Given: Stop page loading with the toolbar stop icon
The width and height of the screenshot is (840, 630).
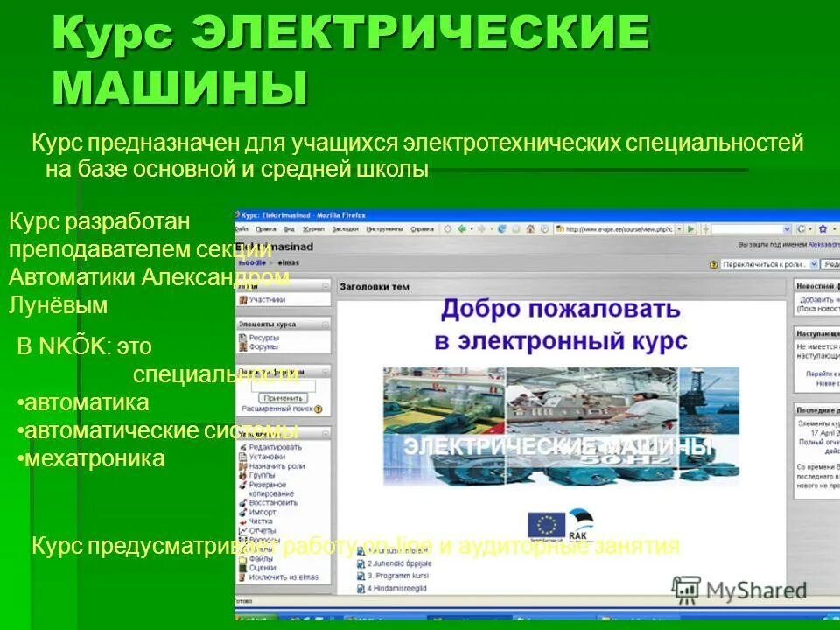Looking at the screenshot, I should [x=516, y=228].
